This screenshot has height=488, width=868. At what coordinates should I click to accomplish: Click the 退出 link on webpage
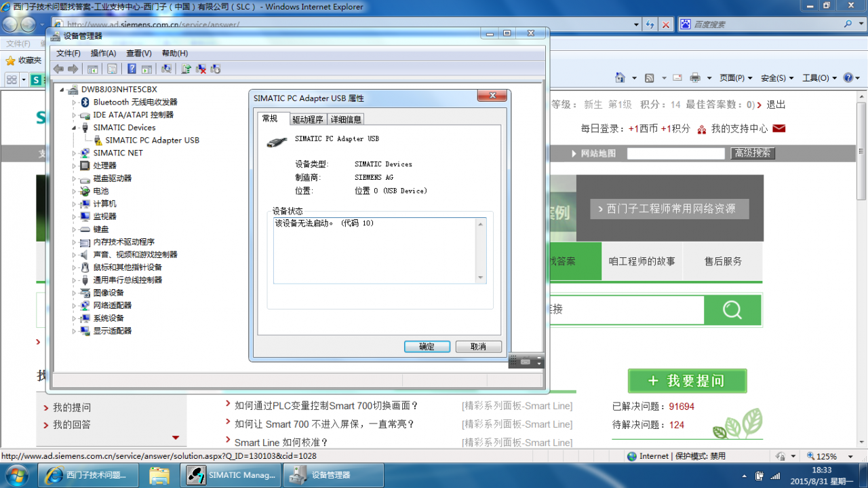point(776,105)
